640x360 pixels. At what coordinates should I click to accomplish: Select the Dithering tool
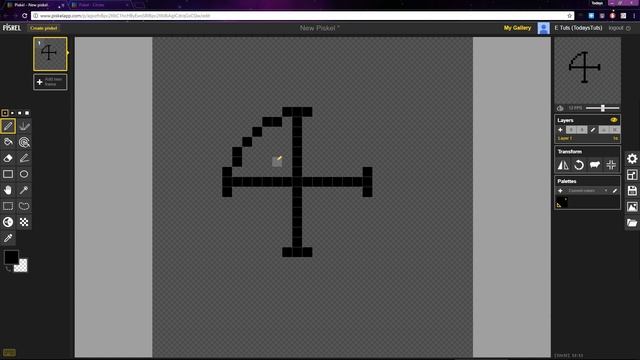tap(24, 222)
